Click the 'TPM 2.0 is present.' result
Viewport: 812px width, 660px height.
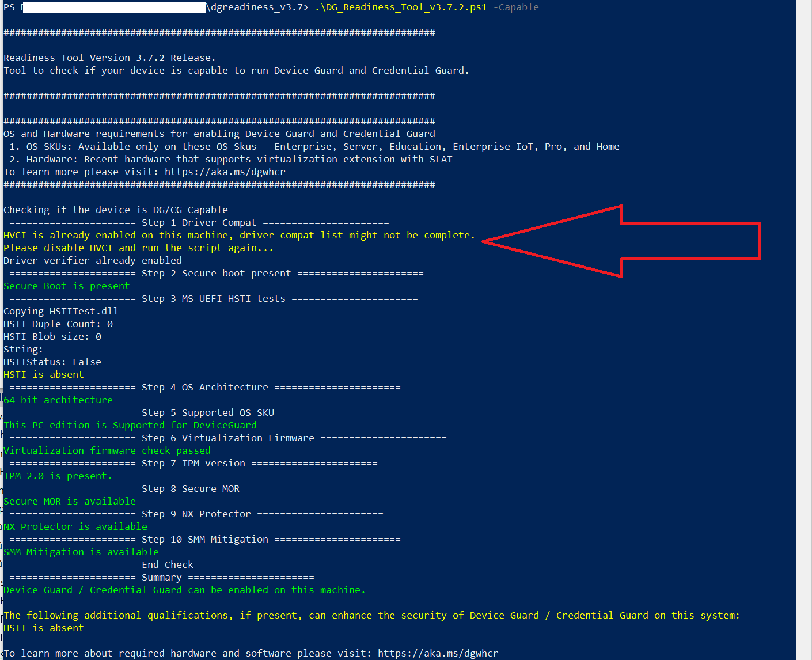(58, 476)
